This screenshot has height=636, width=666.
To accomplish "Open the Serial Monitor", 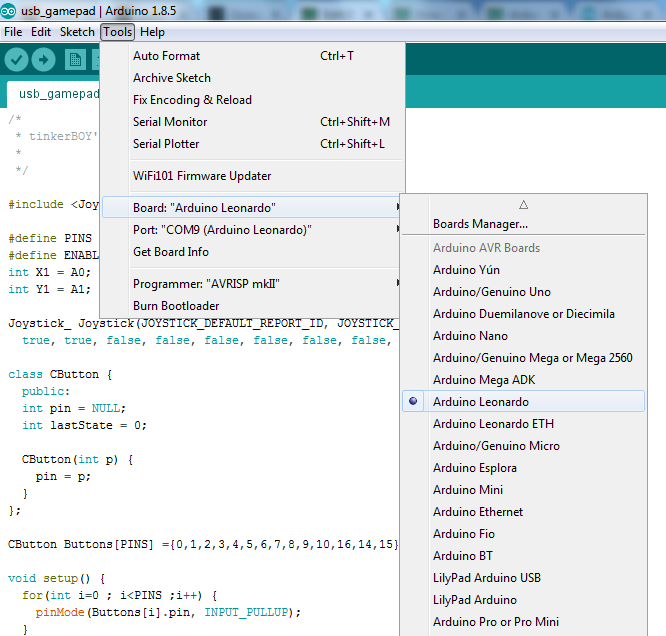I will [x=253, y=122].
